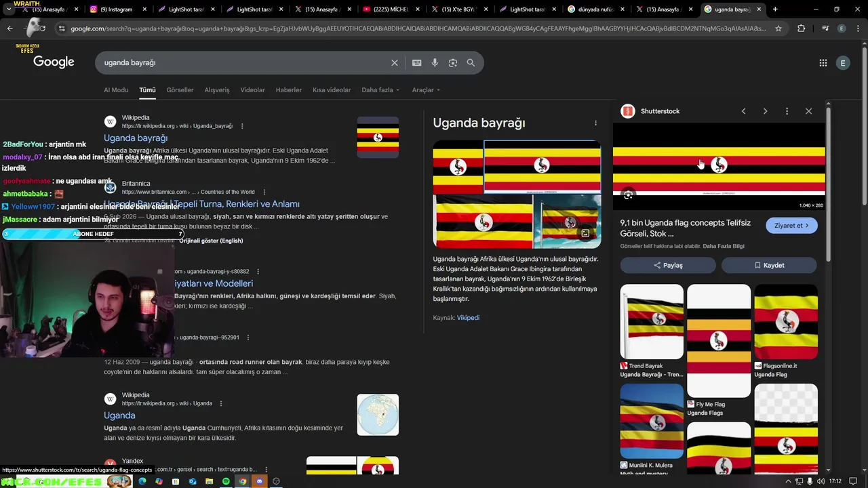Open the taskbar volume control

821,481
